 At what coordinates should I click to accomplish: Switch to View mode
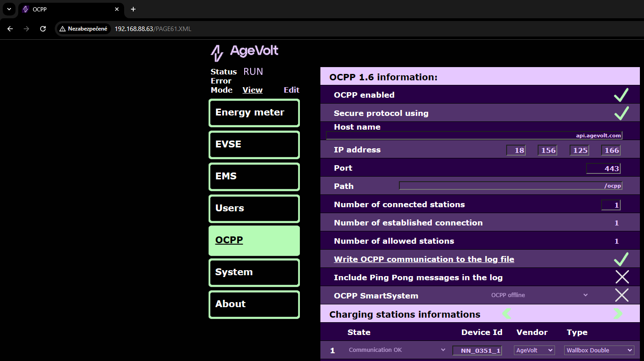pyautogui.click(x=252, y=90)
